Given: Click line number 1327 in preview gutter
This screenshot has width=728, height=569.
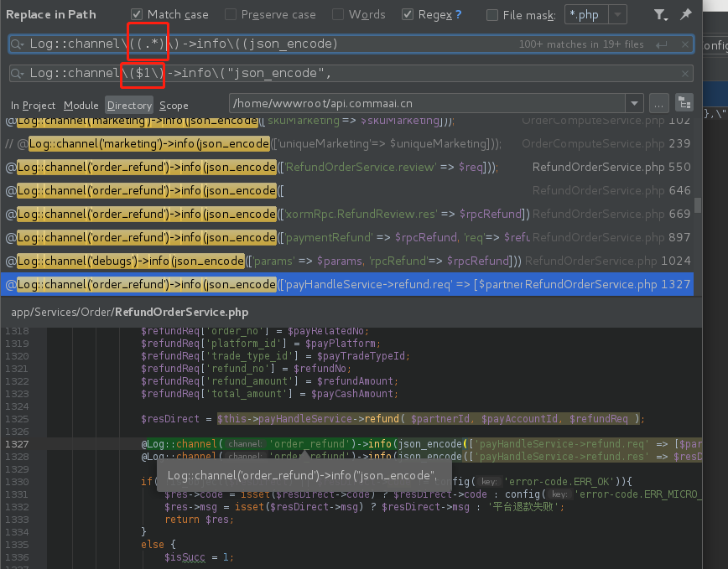Looking at the screenshot, I should click(17, 444).
